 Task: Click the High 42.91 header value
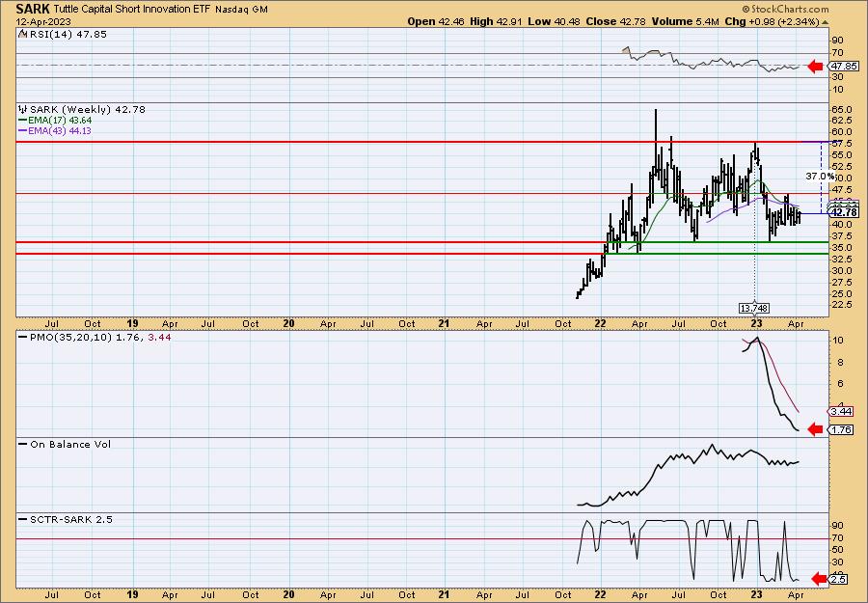[496, 21]
